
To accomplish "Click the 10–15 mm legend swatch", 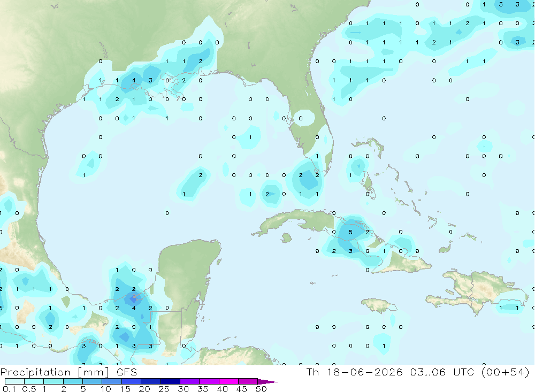I will tap(112, 381).
